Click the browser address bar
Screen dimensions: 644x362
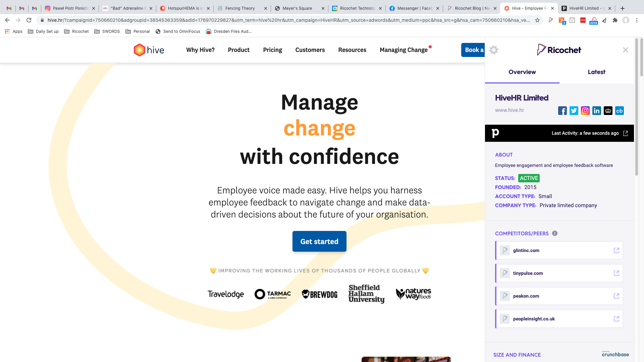tap(288, 20)
